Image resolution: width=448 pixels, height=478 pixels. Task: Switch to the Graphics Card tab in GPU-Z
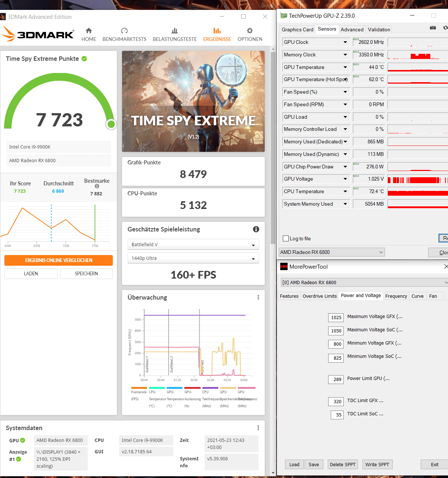pos(298,29)
